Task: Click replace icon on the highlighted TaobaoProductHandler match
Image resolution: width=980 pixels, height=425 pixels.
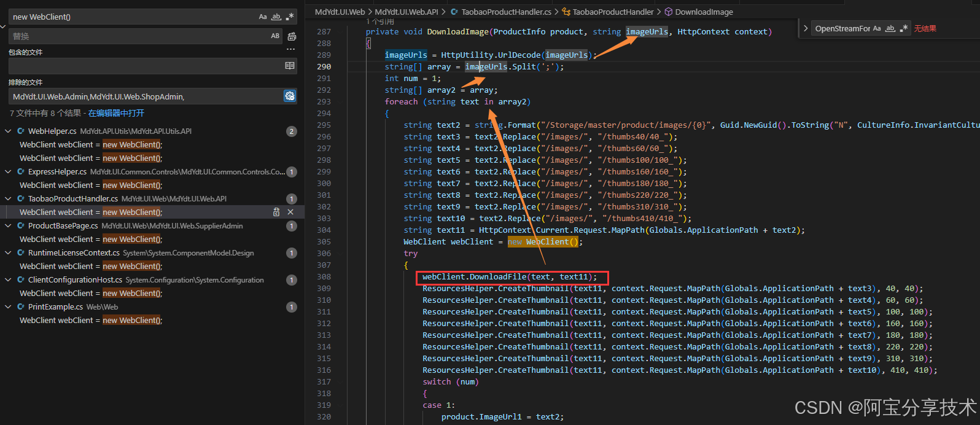Action: point(276,212)
